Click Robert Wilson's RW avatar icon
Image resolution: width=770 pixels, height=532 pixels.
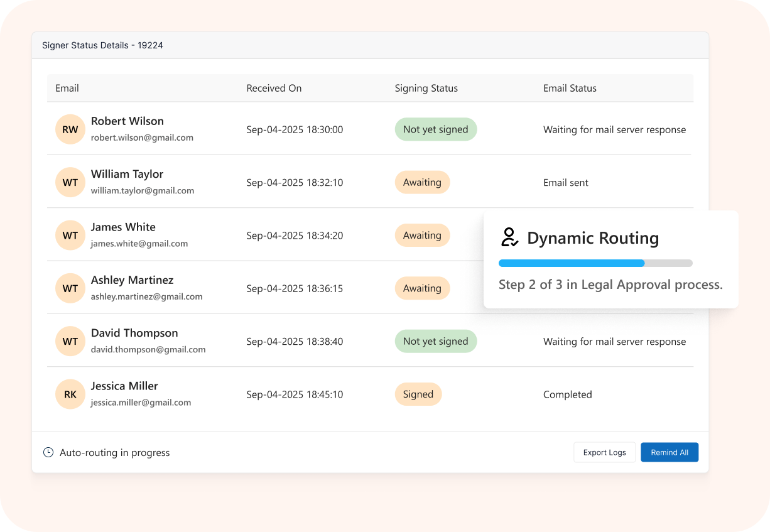tap(70, 129)
